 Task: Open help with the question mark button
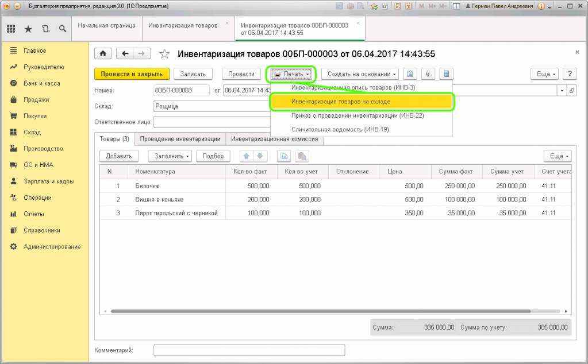[x=570, y=73]
